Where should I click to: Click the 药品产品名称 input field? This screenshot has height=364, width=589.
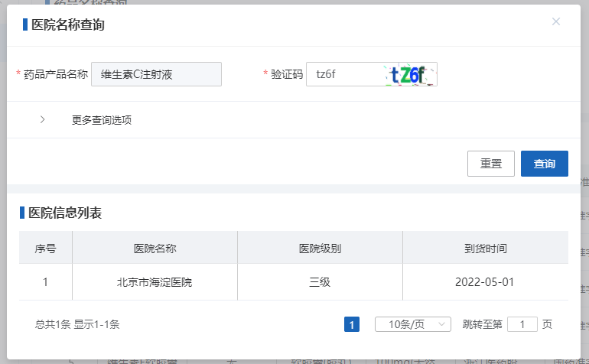point(156,74)
